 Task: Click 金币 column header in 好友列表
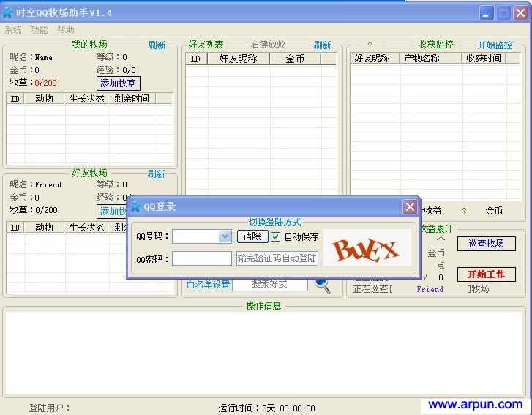[x=295, y=59]
